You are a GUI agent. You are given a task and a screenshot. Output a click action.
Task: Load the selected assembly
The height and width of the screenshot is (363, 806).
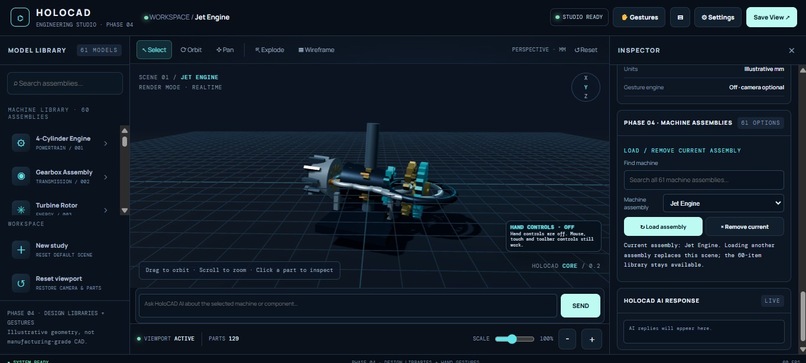[663, 227]
